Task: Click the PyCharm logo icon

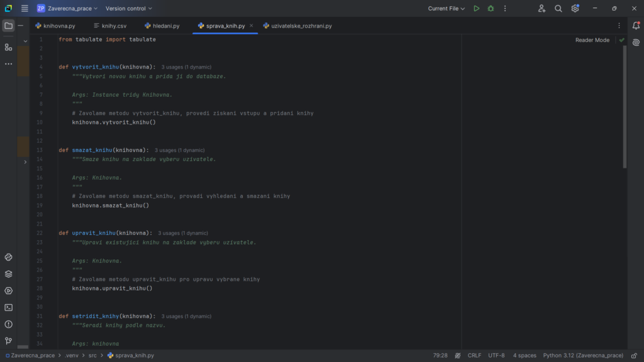Action: (x=8, y=8)
